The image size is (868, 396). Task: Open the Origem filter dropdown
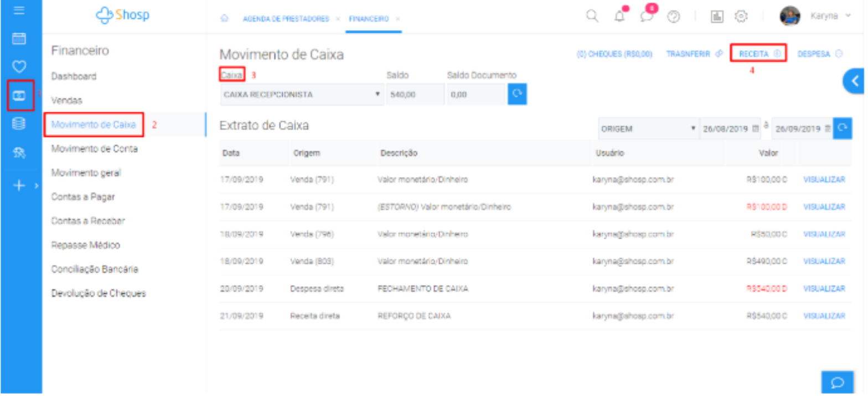click(648, 128)
